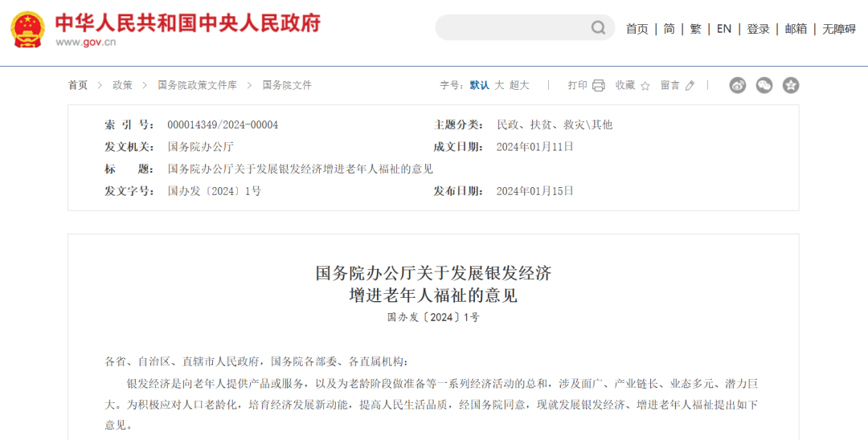
Task: Click the subject category 民政、扶贫、救灾\其他
Action: (555, 125)
